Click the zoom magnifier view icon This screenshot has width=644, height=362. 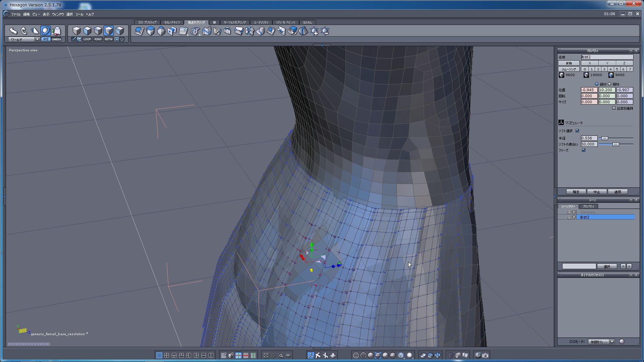click(281, 355)
